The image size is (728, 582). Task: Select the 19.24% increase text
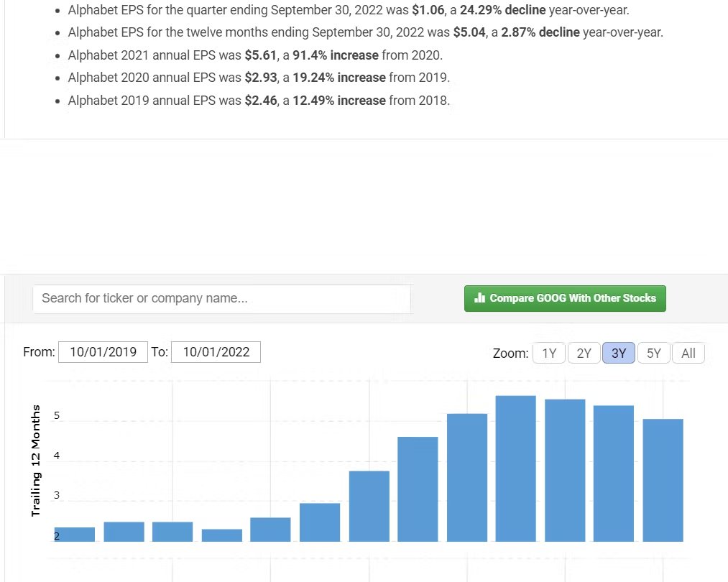(339, 78)
